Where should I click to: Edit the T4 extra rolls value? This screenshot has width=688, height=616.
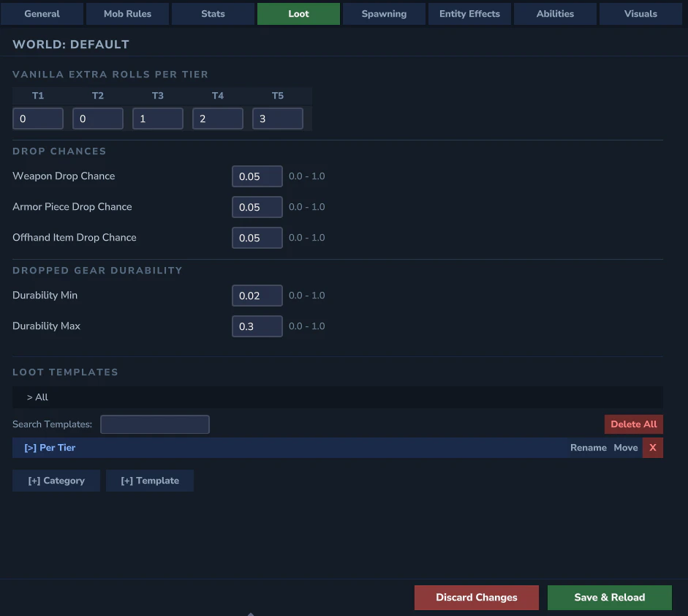click(x=218, y=119)
